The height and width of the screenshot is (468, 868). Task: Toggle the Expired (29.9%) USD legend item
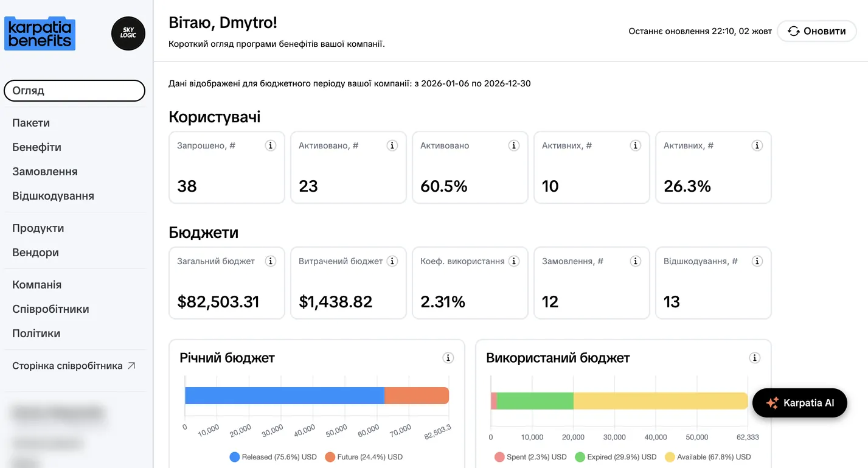[616, 457]
